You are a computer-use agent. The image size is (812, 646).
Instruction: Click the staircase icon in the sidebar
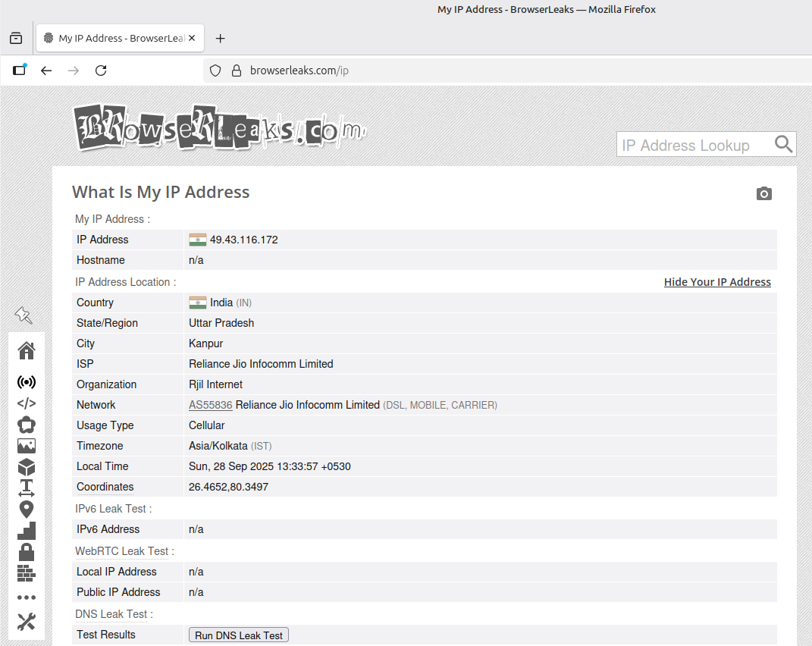coord(27,530)
